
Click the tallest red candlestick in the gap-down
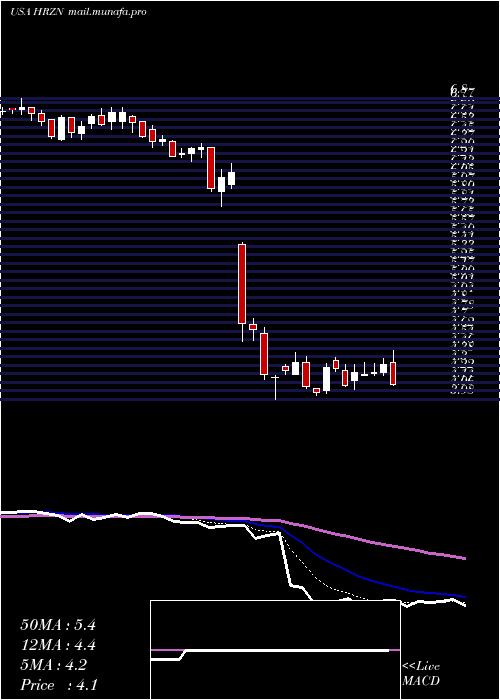[242, 284]
